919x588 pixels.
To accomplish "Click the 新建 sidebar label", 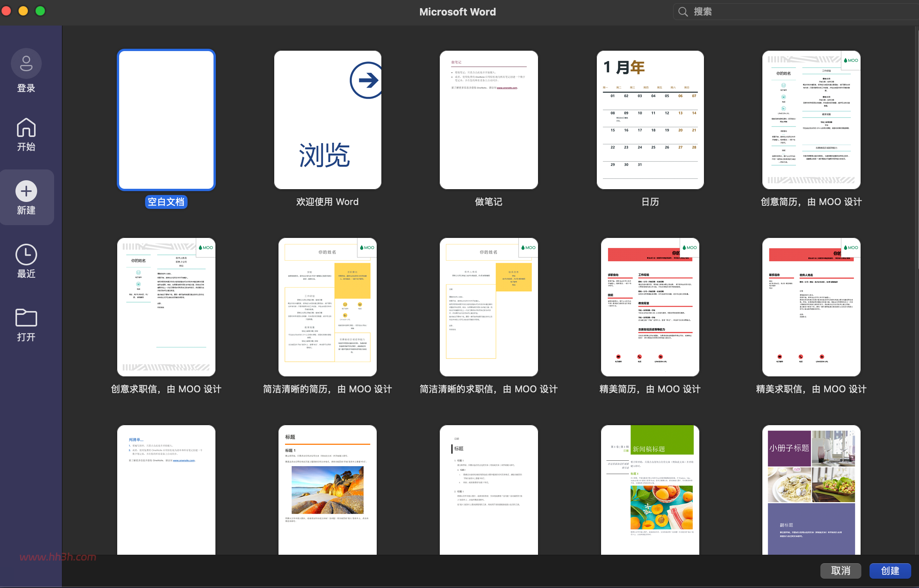I will (26, 210).
